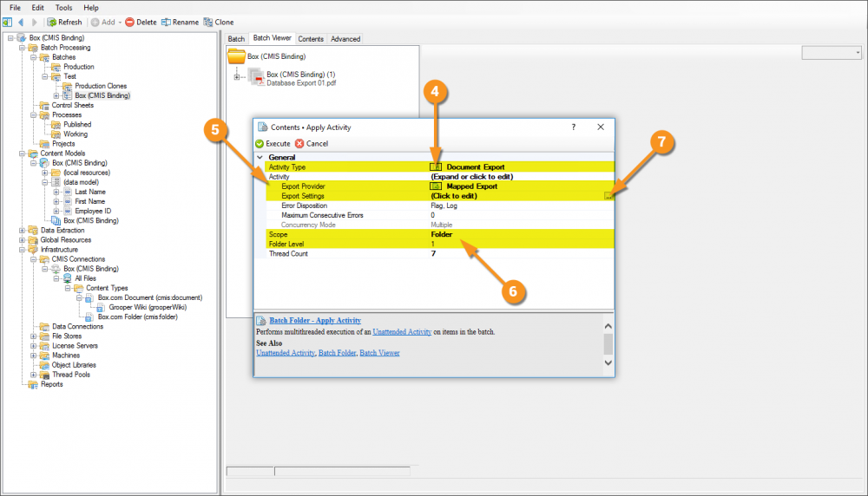The image size is (868, 496).
Task: Collapse the Test batches node
Action: [x=45, y=76]
